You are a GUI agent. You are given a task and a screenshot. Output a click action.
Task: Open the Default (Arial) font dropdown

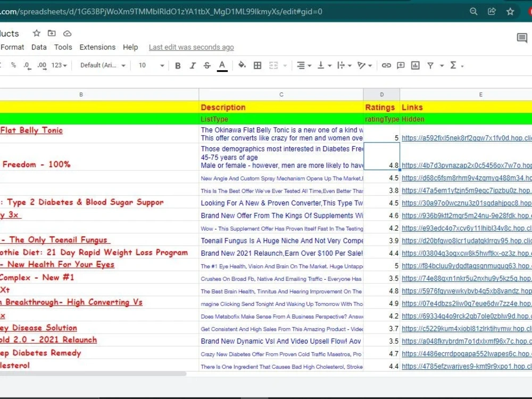tap(103, 65)
